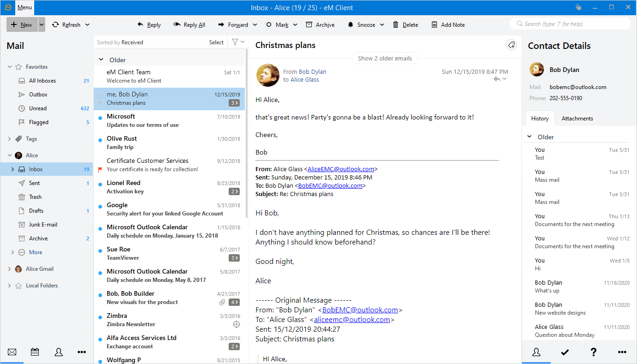Click the Add Note toolbar icon

click(435, 25)
